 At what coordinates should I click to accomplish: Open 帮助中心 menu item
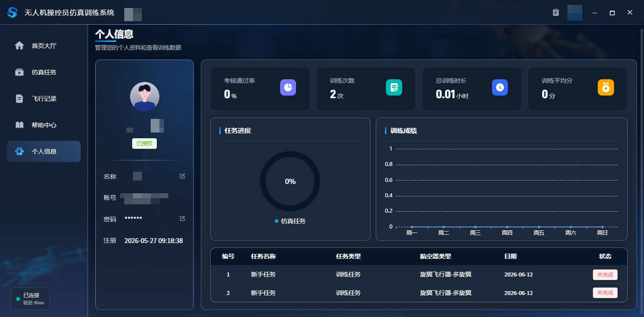pos(44,125)
